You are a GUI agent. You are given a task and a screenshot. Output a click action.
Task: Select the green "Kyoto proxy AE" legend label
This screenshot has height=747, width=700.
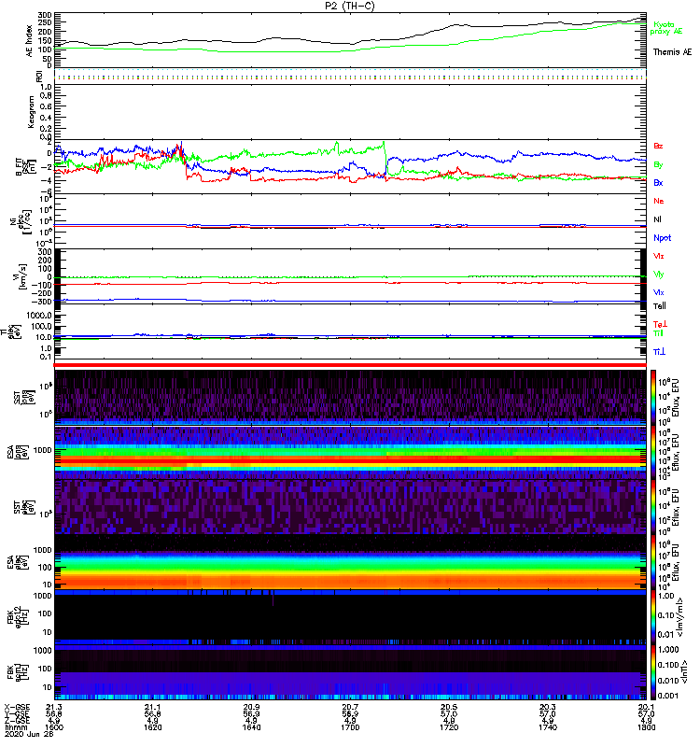[666, 28]
